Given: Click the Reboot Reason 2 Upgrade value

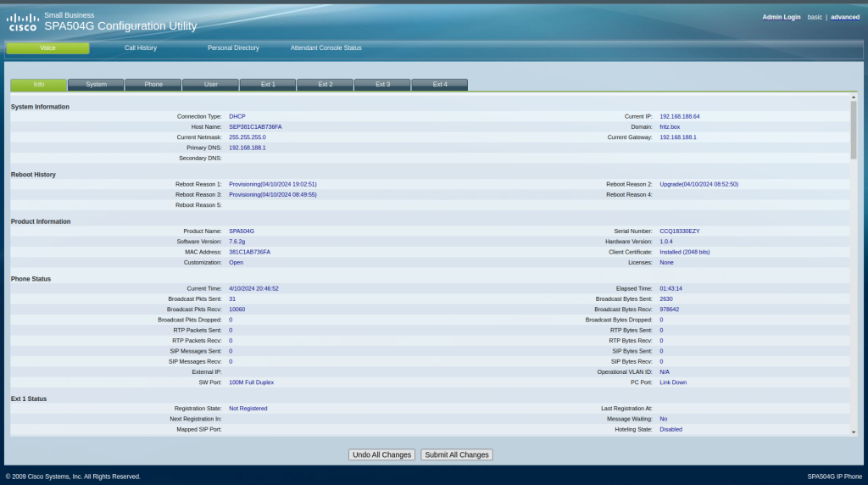Looking at the screenshot, I should point(698,184).
